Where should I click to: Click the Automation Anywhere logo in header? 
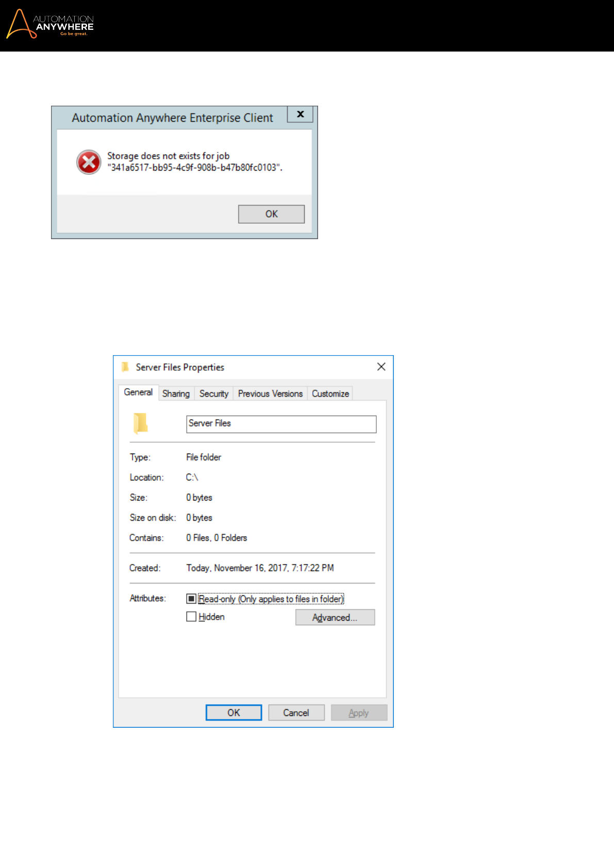pyautogui.click(x=50, y=24)
